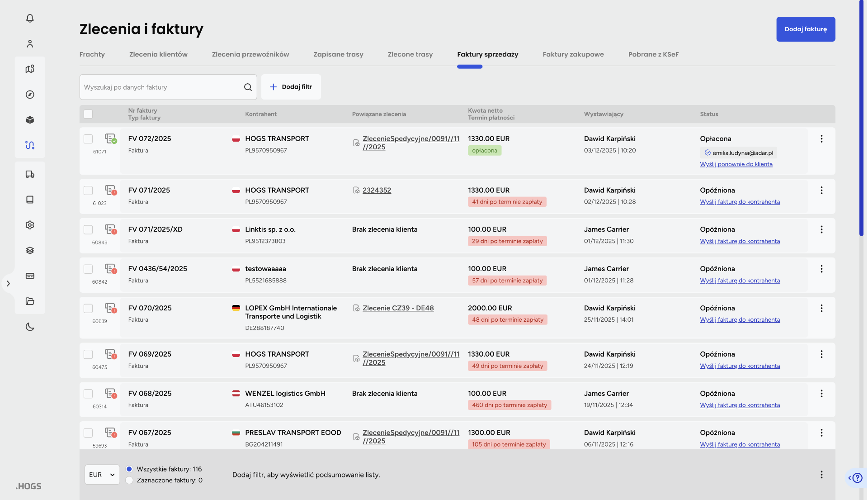The width and height of the screenshot is (868, 500).
Task: Open the truck fleet sidebar icon
Action: (x=30, y=174)
